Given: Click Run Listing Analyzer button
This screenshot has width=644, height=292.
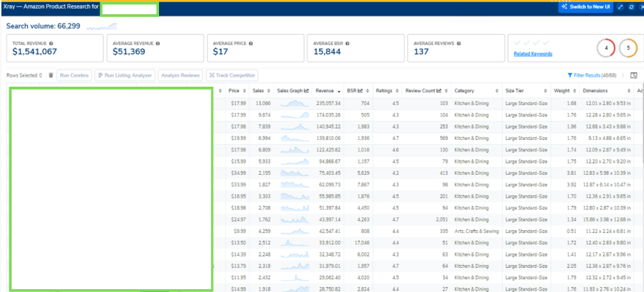Looking at the screenshot, I should 125,75.
